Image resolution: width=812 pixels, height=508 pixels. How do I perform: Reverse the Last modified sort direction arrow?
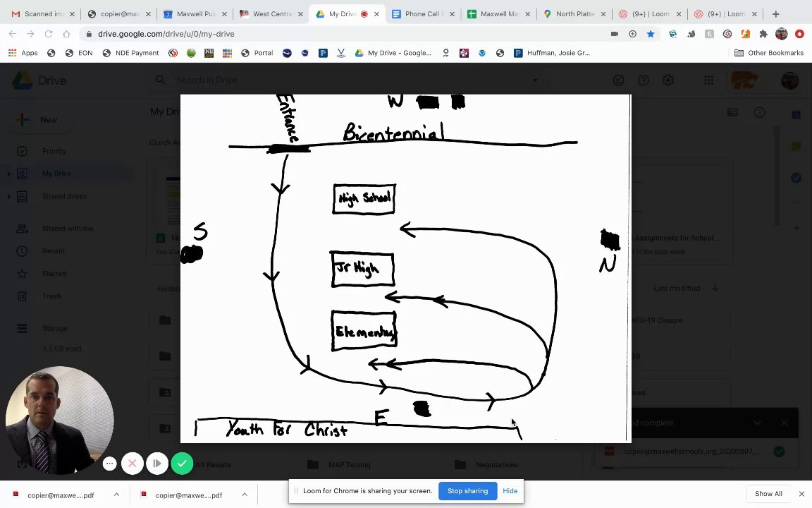(x=715, y=288)
